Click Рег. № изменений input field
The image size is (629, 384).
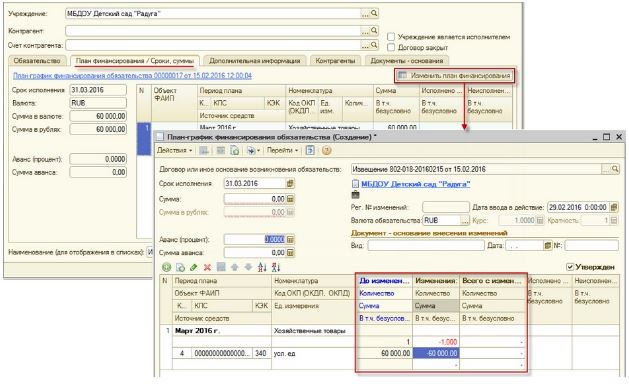click(x=446, y=207)
